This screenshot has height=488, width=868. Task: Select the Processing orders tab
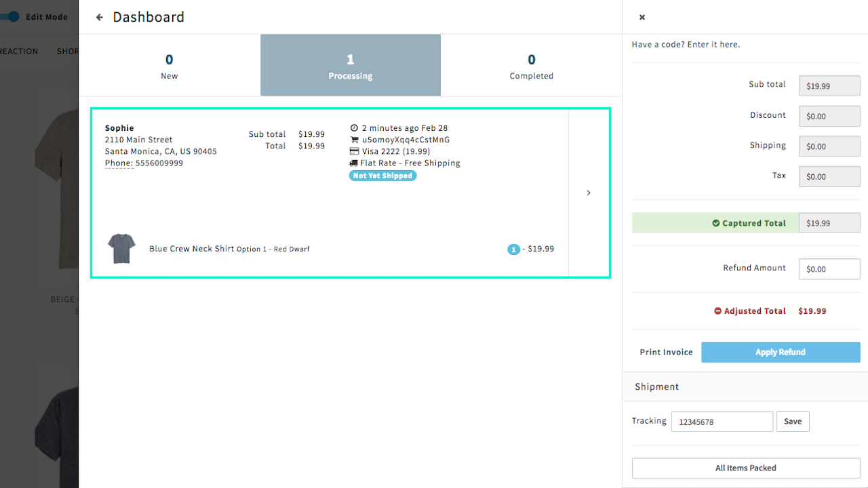(351, 66)
